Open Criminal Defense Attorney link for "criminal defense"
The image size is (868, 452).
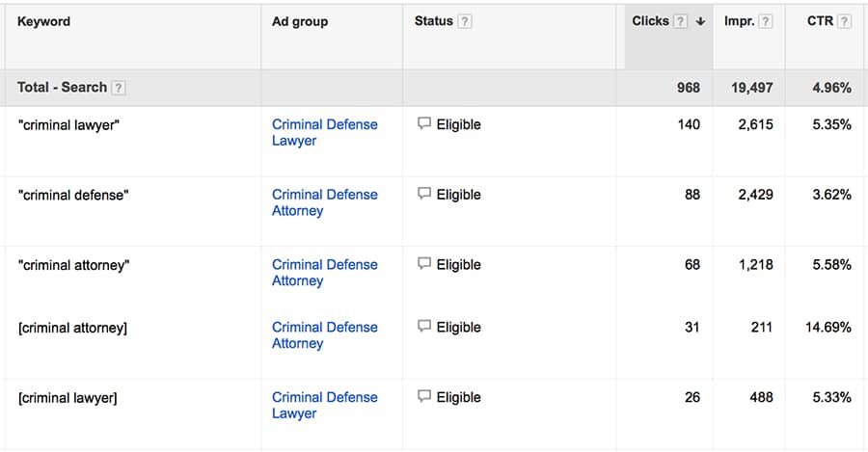(x=324, y=202)
